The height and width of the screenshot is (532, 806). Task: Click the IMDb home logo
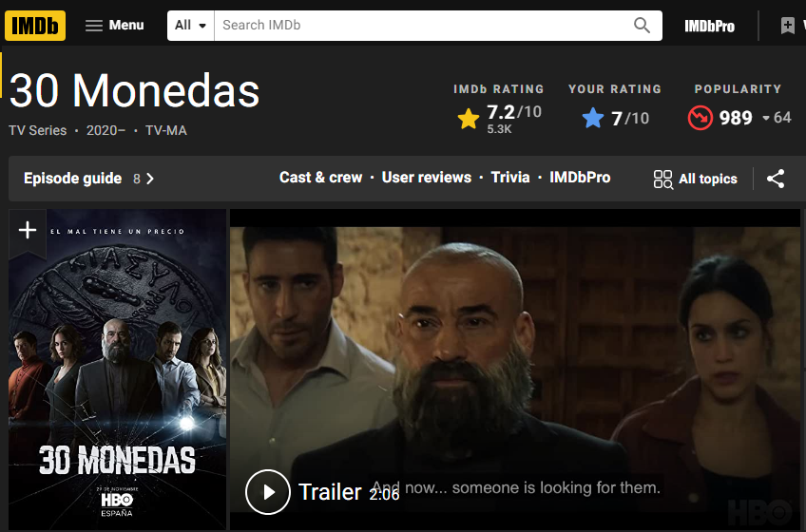(x=35, y=26)
